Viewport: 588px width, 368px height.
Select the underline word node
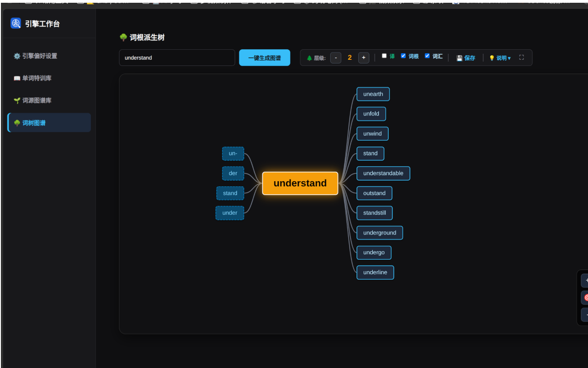tap(375, 272)
